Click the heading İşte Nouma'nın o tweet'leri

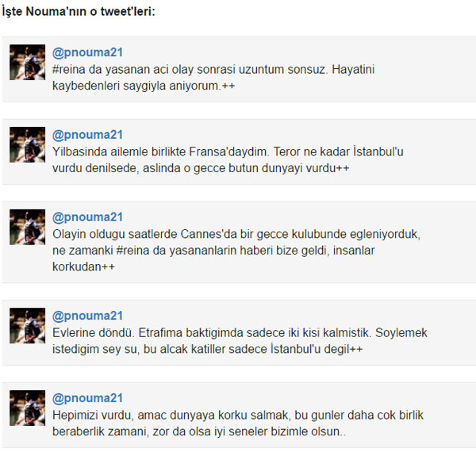[x=79, y=12]
